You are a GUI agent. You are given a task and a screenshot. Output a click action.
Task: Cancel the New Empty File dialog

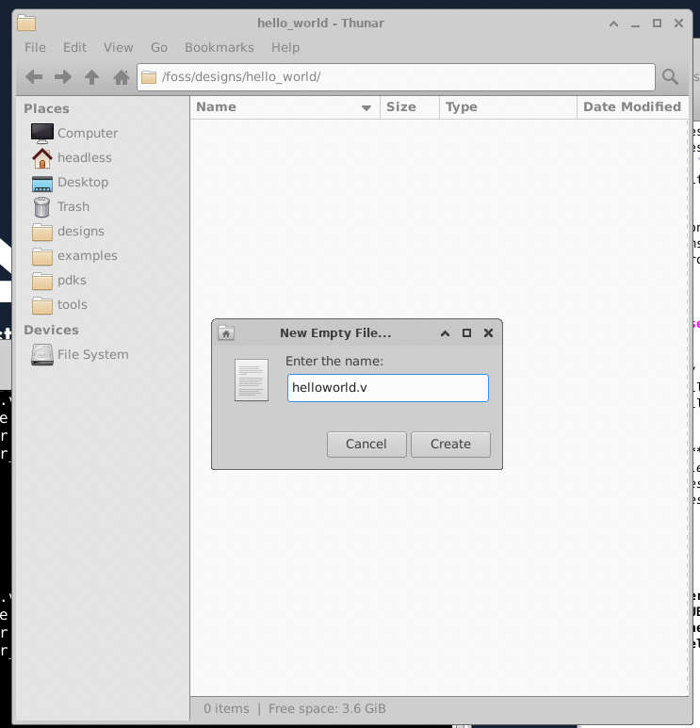click(366, 445)
